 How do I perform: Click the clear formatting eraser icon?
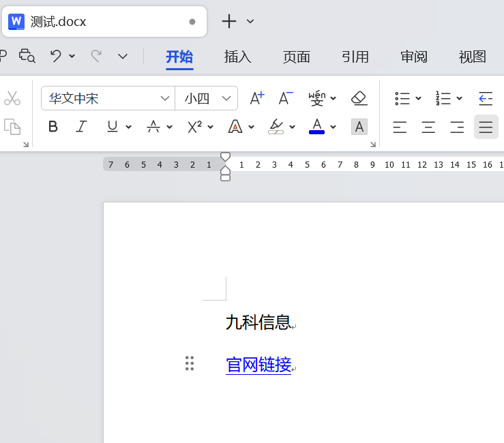[x=359, y=98]
